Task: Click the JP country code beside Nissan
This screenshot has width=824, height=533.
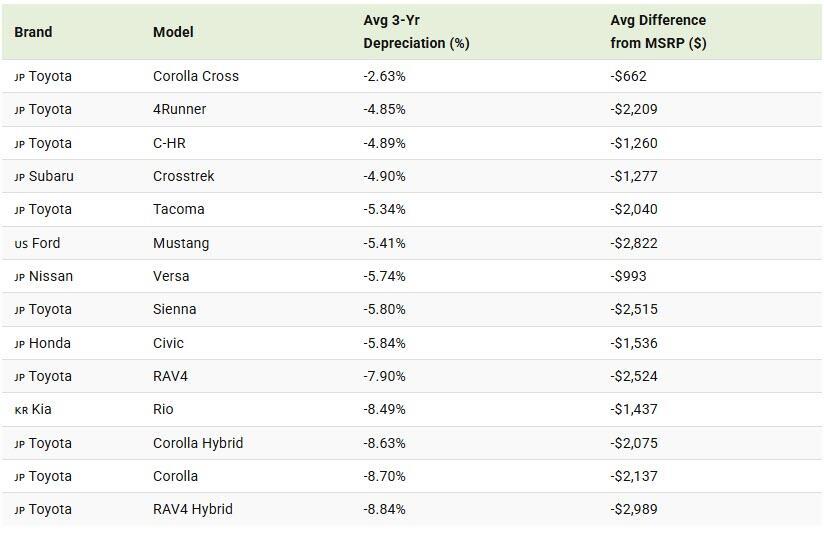Action: click(x=19, y=277)
